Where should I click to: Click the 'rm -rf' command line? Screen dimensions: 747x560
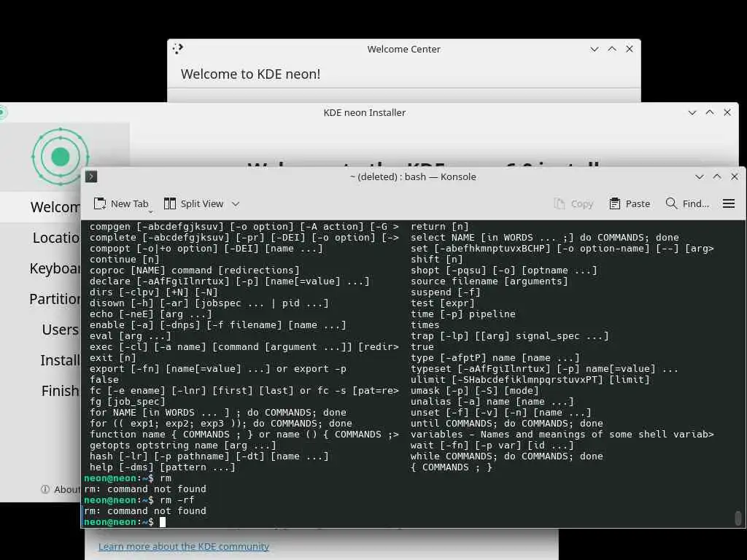click(x=139, y=500)
